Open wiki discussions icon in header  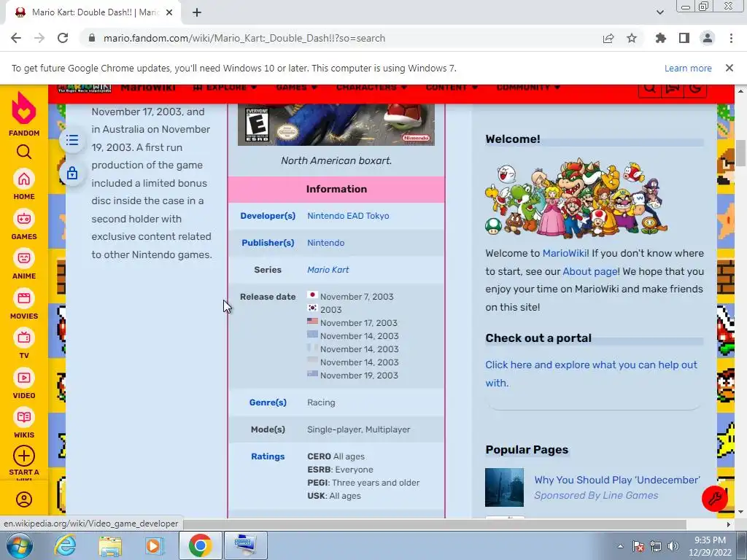coord(672,88)
